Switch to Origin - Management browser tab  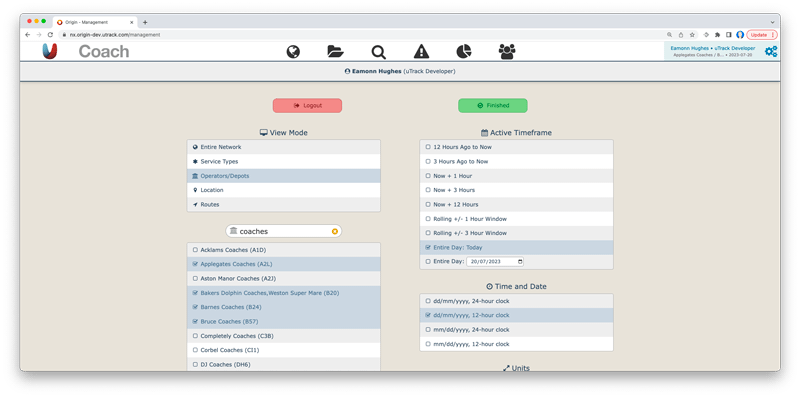(x=94, y=22)
